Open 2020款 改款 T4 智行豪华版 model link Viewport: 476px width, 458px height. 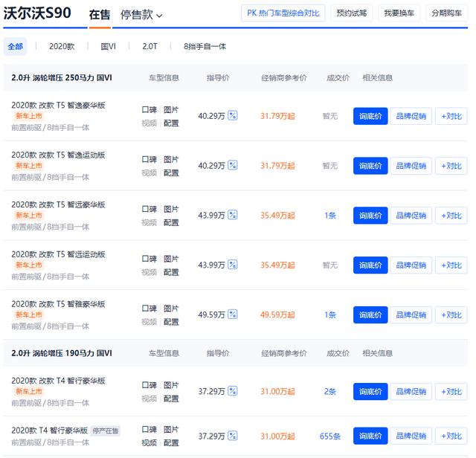pos(58,381)
